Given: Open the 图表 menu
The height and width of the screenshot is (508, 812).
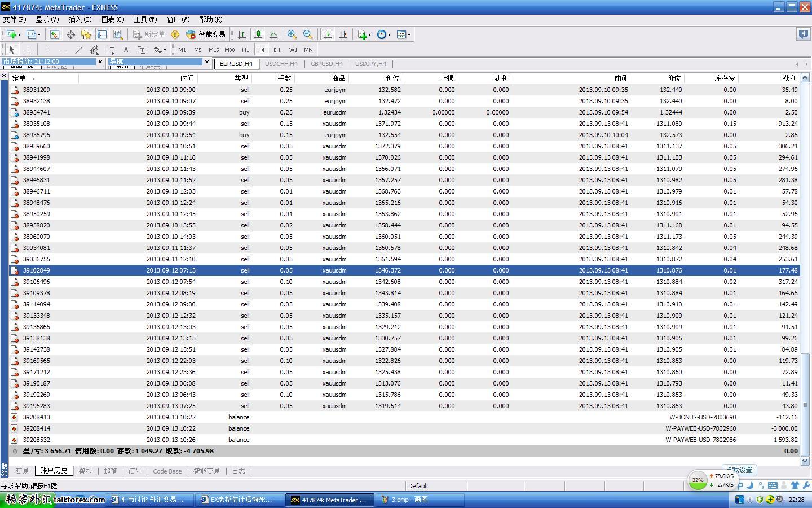Looking at the screenshot, I should coord(112,19).
